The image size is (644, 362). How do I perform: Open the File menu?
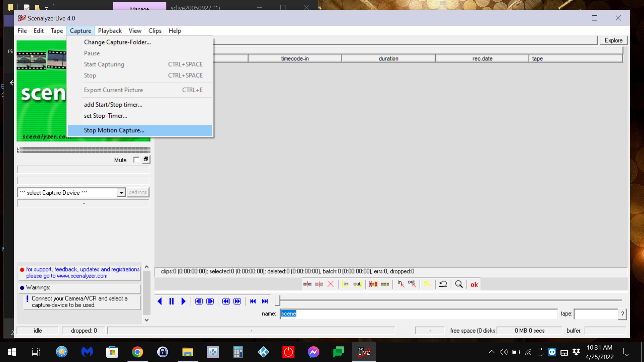22,31
